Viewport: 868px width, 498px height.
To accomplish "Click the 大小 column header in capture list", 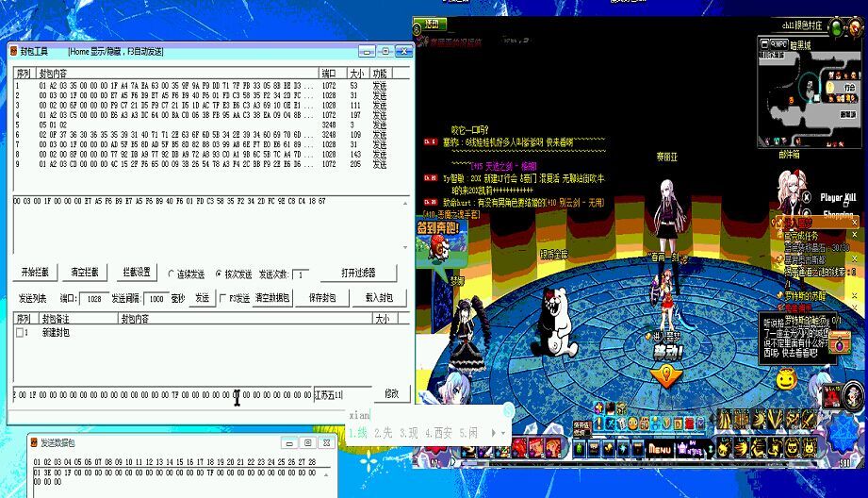I will [357, 74].
